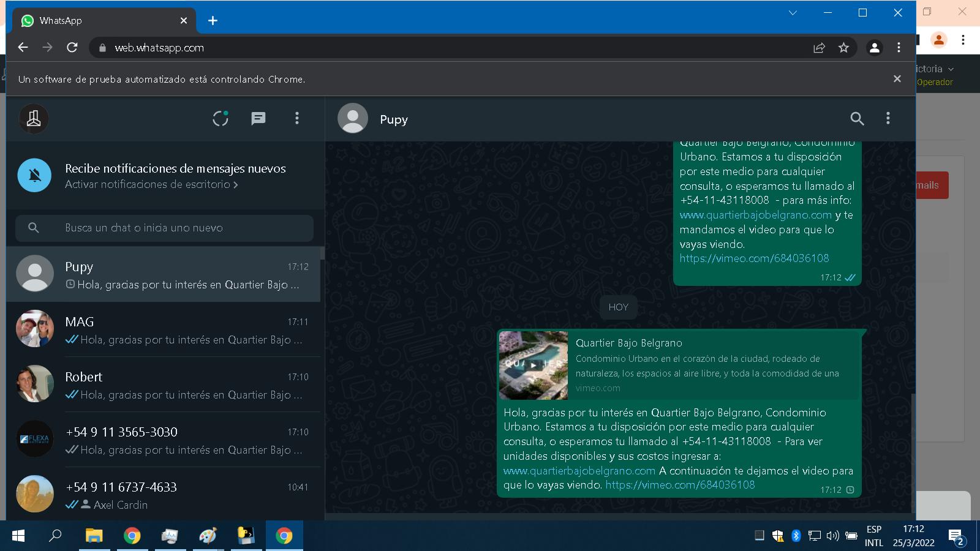Screen dimensions: 980x551
Task: Click the chat list scrollbar
Action: pyautogui.click(x=322, y=253)
